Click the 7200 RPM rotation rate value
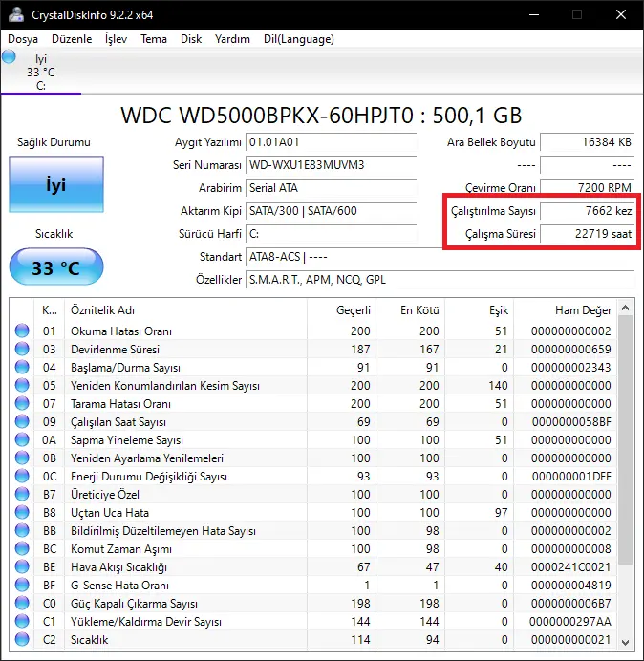 click(x=587, y=188)
